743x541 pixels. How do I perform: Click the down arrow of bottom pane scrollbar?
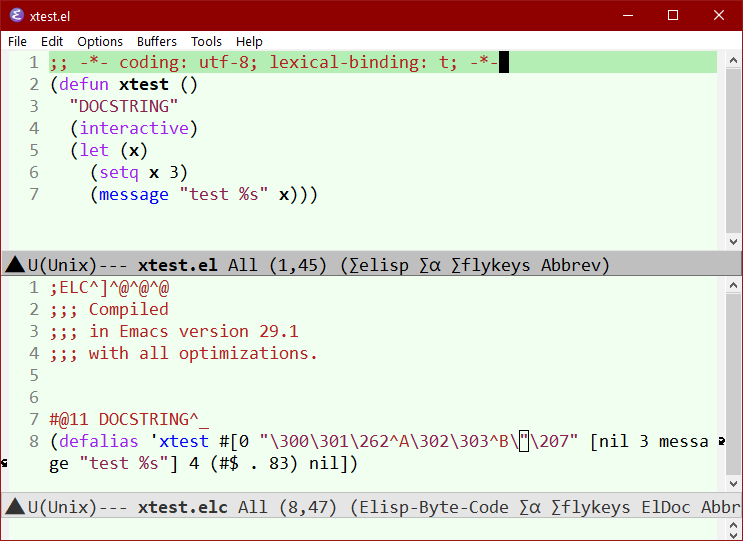click(733, 484)
